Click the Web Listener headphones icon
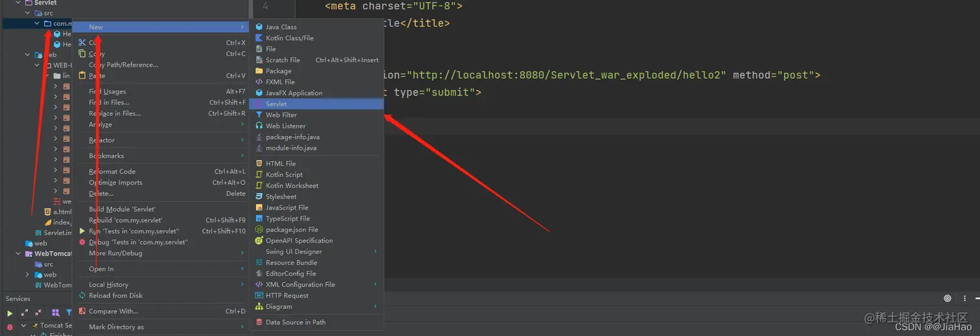The width and height of the screenshot is (980, 336). point(259,126)
